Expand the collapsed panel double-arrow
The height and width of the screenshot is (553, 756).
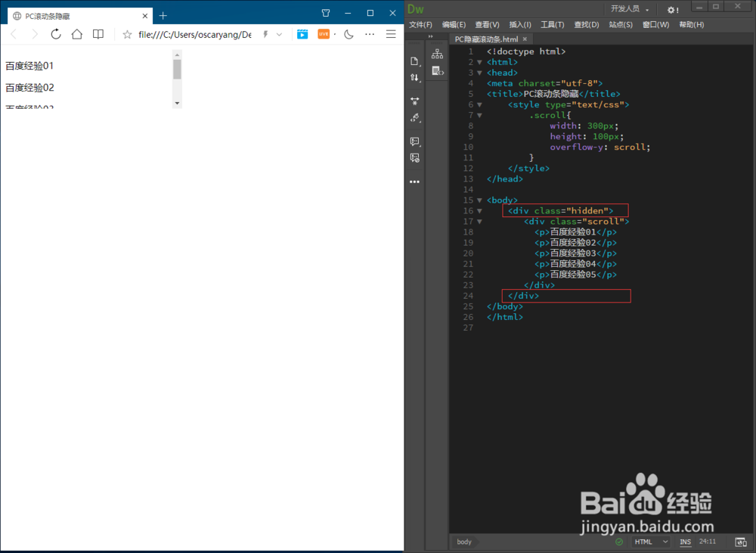[x=431, y=36]
